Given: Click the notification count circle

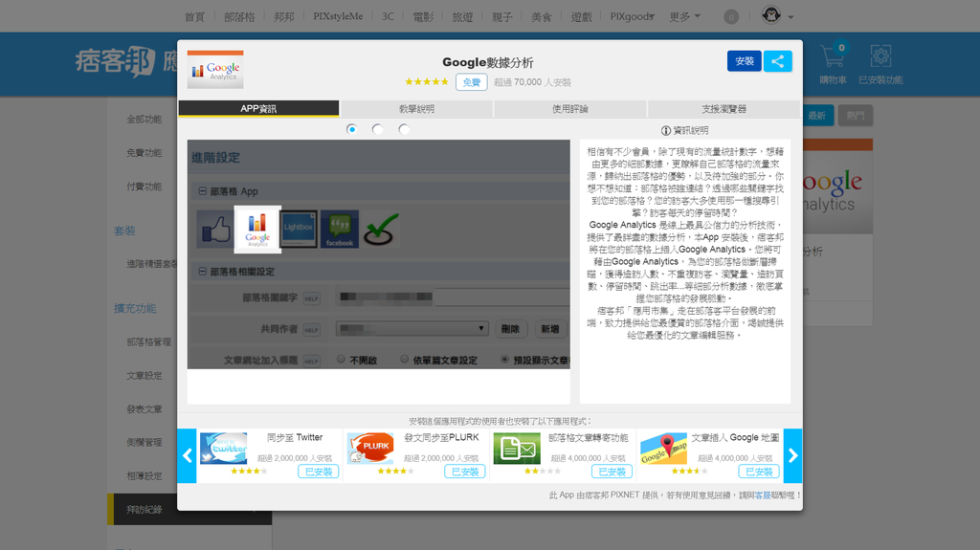Looking at the screenshot, I should coord(730,17).
